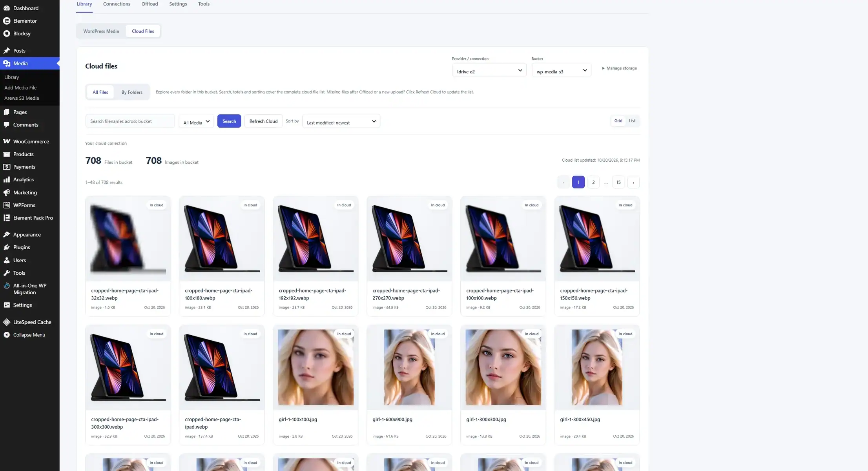This screenshot has height=471, width=868.
Task: Click filename cropped-home-page-cta-ipad-100x100.webp
Action: (500, 294)
